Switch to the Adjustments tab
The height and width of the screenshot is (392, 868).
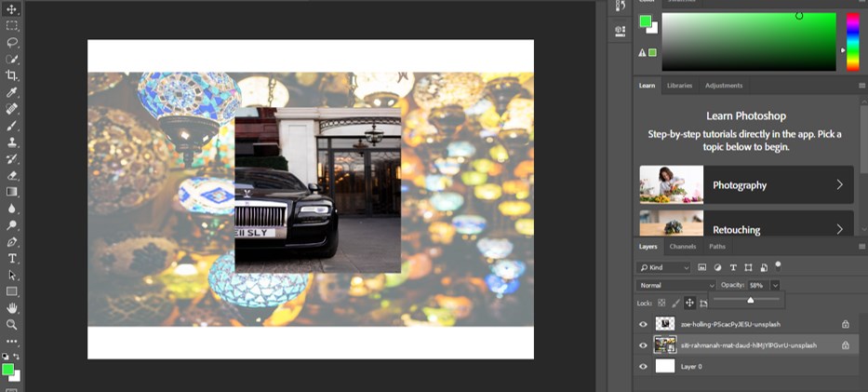coord(724,86)
